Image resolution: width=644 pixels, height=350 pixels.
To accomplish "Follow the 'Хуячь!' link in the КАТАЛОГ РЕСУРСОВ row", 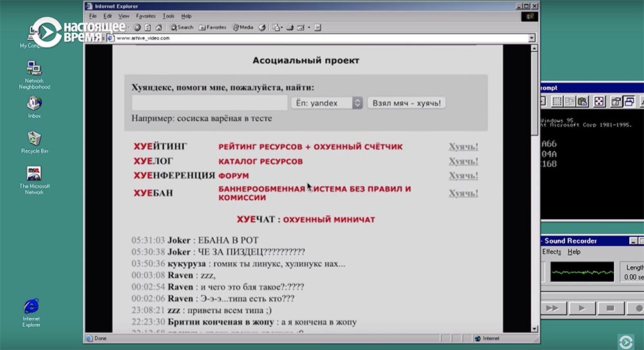I will pos(463,161).
